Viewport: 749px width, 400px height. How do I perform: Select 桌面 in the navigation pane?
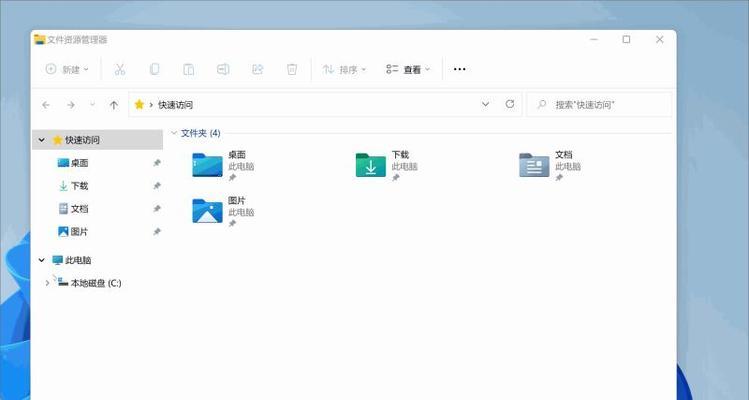click(x=79, y=163)
